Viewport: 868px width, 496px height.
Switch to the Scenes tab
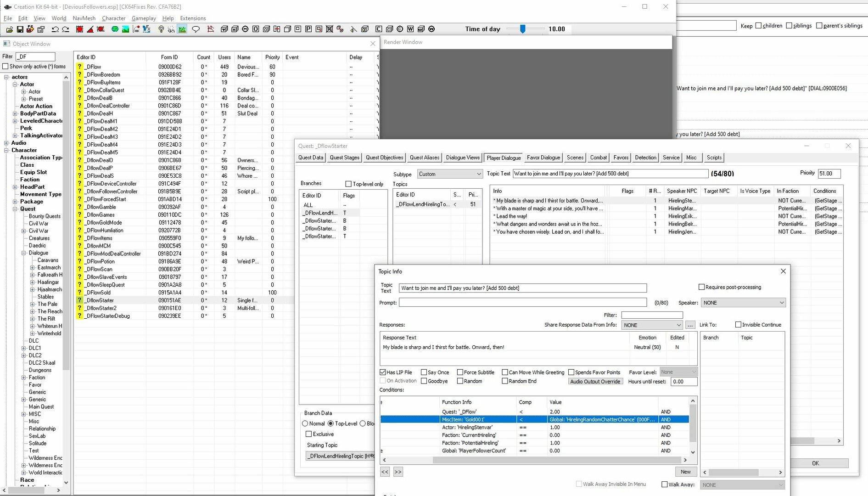pyautogui.click(x=575, y=158)
